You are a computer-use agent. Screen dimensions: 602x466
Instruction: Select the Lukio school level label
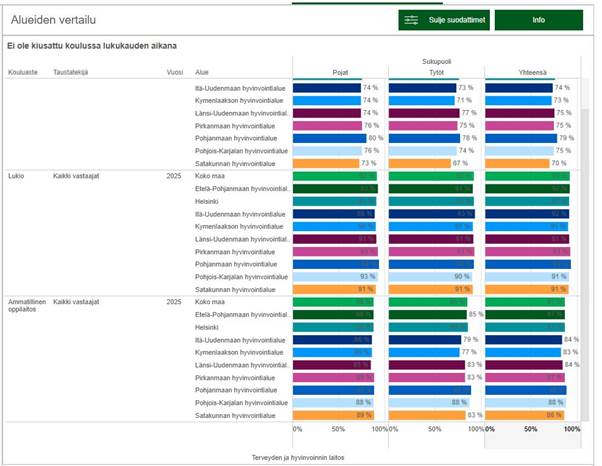pyautogui.click(x=16, y=174)
